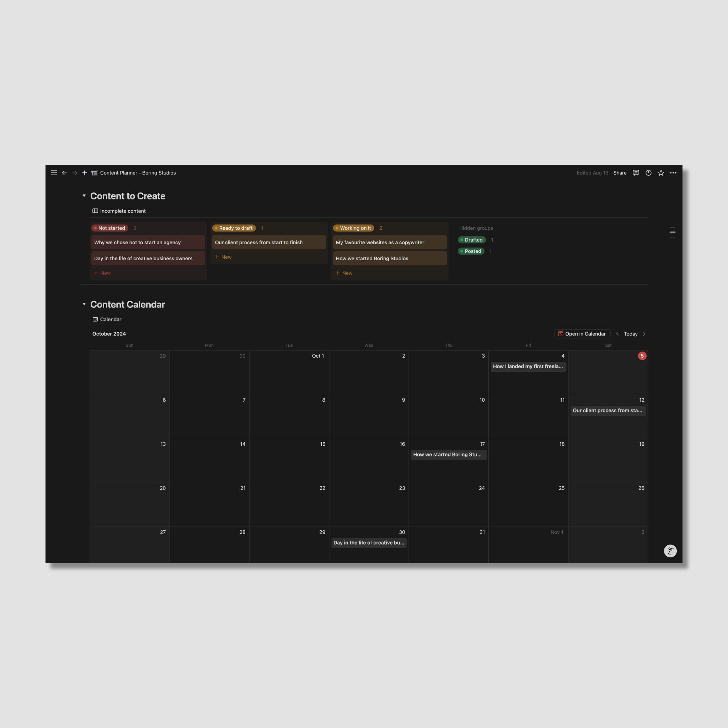Click the comment bubble icon in top bar
The width and height of the screenshot is (728, 728).
pos(636,173)
